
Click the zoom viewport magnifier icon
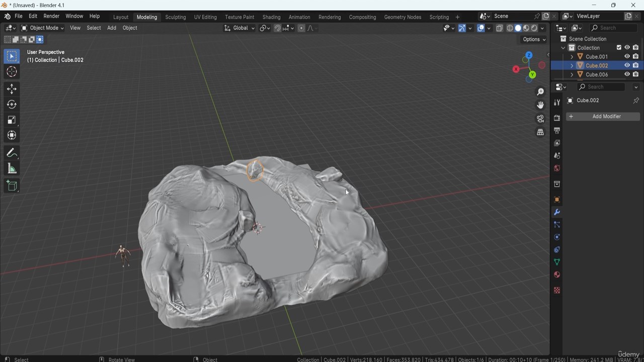540,92
